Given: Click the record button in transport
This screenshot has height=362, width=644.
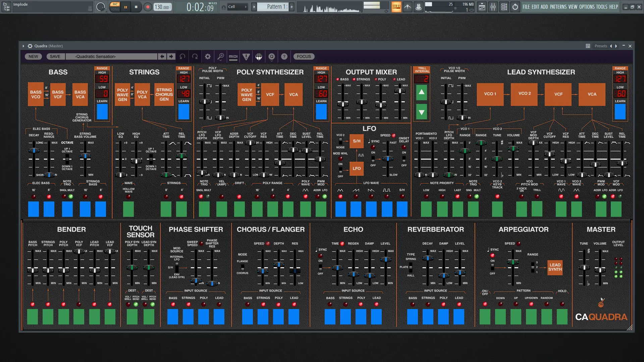Looking at the screenshot, I should point(148,7).
